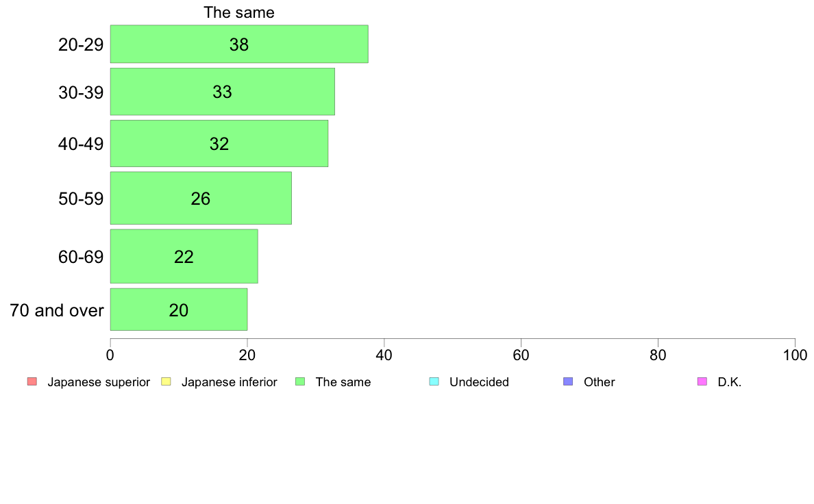Select the 20-29 bar showing 38
Screen dimensions: 814x504
(x=239, y=44)
